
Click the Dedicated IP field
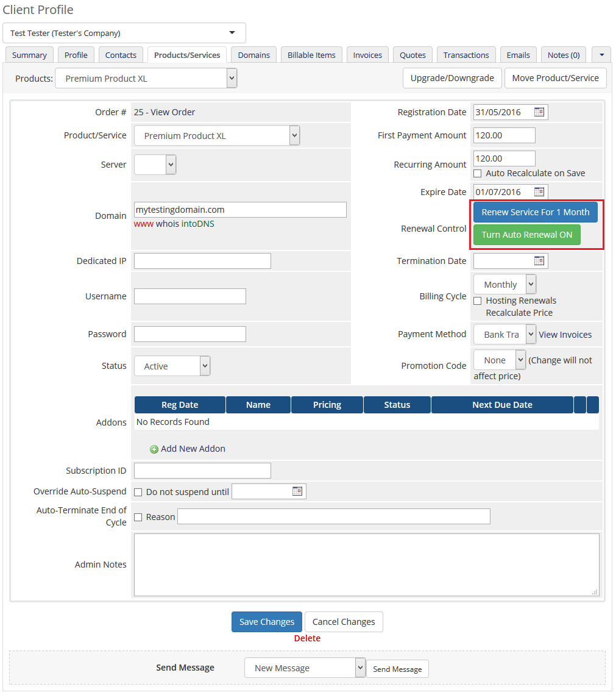tap(202, 261)
